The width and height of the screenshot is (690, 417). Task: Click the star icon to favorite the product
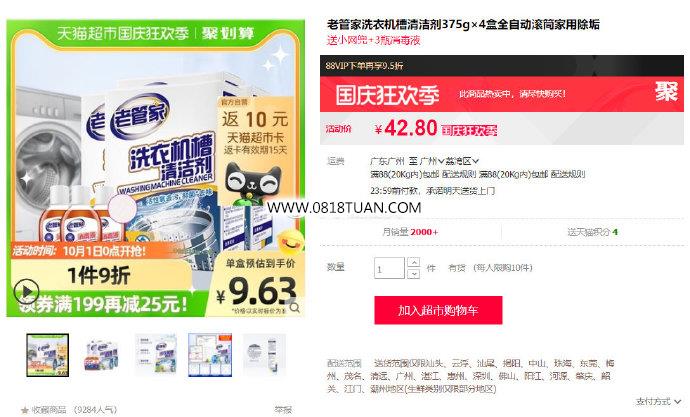(x=25, y=410)
